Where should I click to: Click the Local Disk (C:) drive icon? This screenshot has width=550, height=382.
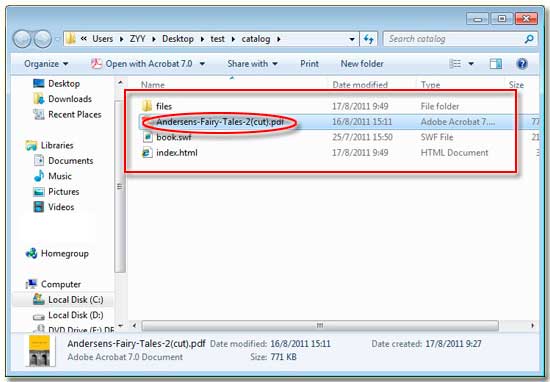pyautogui.click(x=39, y=300)
